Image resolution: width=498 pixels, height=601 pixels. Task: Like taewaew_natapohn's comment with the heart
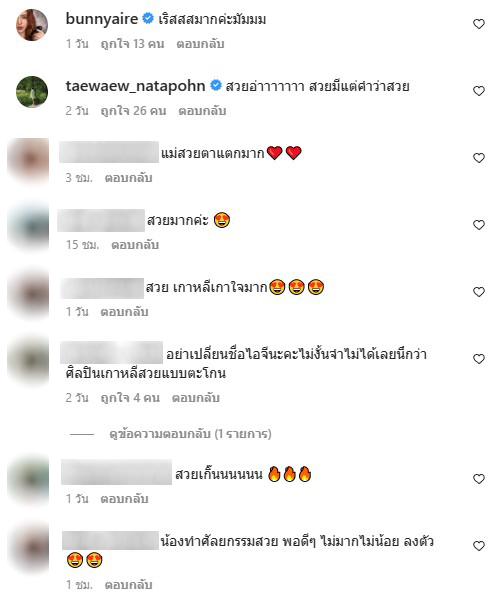(x=478, y=91)
